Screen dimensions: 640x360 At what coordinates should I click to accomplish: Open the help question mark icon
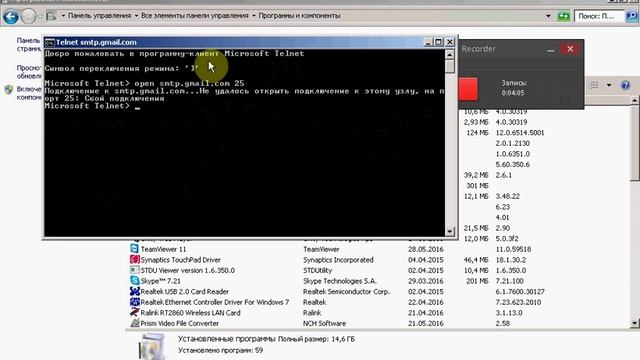pyautogui.click(x=625, y=85)
